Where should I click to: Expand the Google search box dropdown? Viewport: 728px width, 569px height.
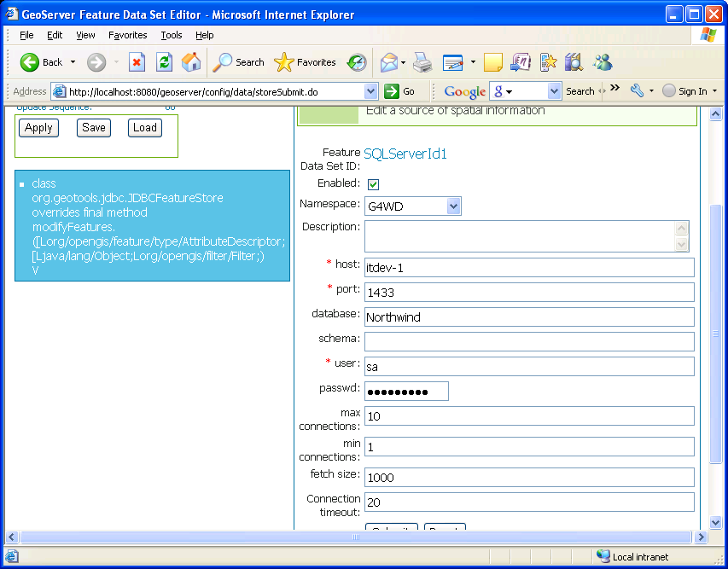[x=554, y=91]
